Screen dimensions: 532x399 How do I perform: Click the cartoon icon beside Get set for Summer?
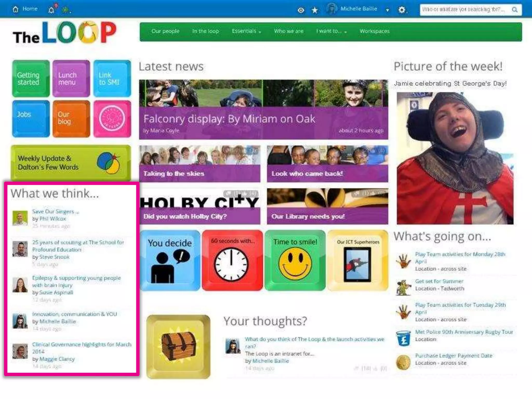(403, 287)
